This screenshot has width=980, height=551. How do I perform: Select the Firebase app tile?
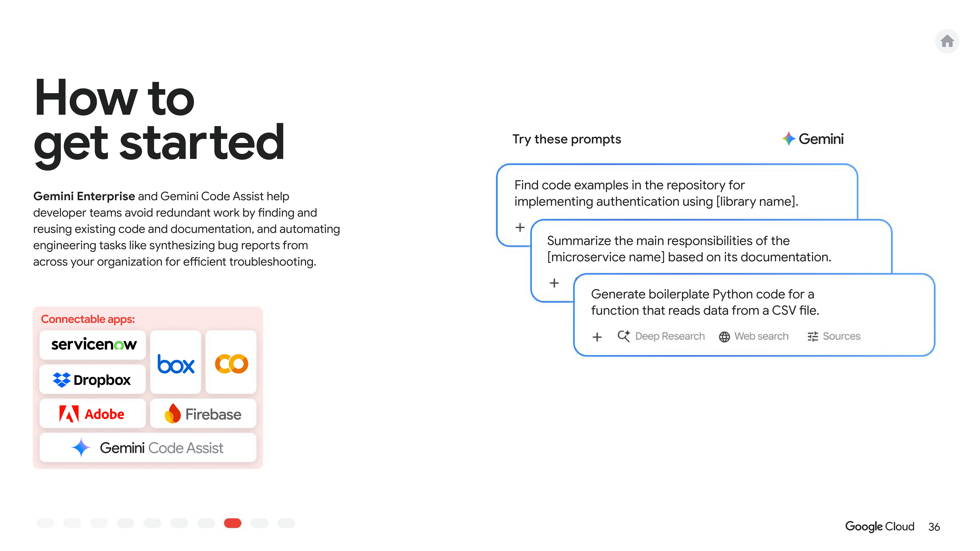pyautogui.click(x=203, y=414)
